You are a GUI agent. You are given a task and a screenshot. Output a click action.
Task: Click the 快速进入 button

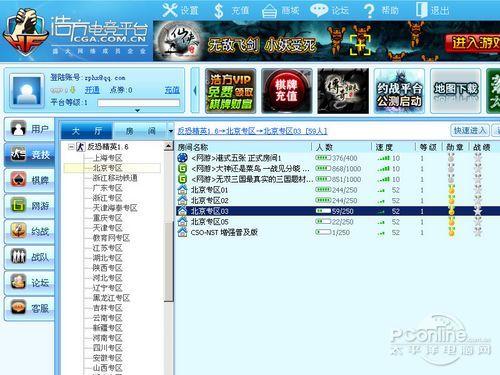tap(470, 130)
